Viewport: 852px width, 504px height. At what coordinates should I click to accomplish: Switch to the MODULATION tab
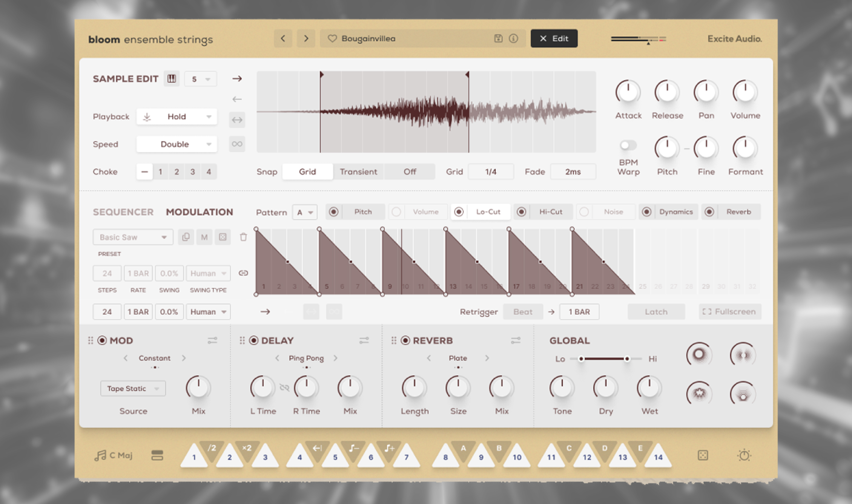click(200, 212)
